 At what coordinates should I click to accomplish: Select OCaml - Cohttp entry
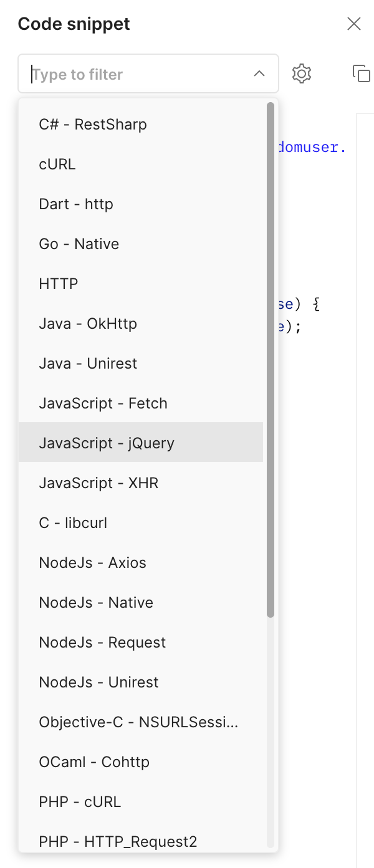pyautogui.click(x=94, y=762)
